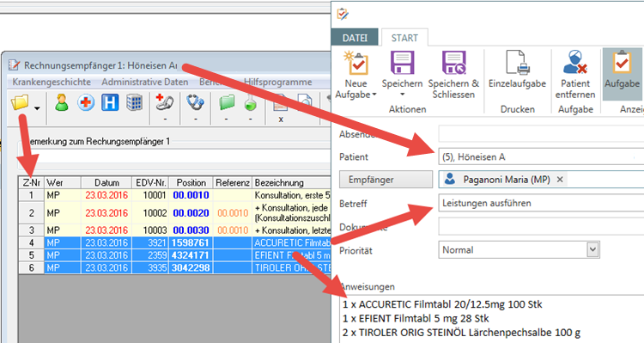644x343 pixels.
Task: Click the Patient entfernen icon
Action: click(575, 63)
